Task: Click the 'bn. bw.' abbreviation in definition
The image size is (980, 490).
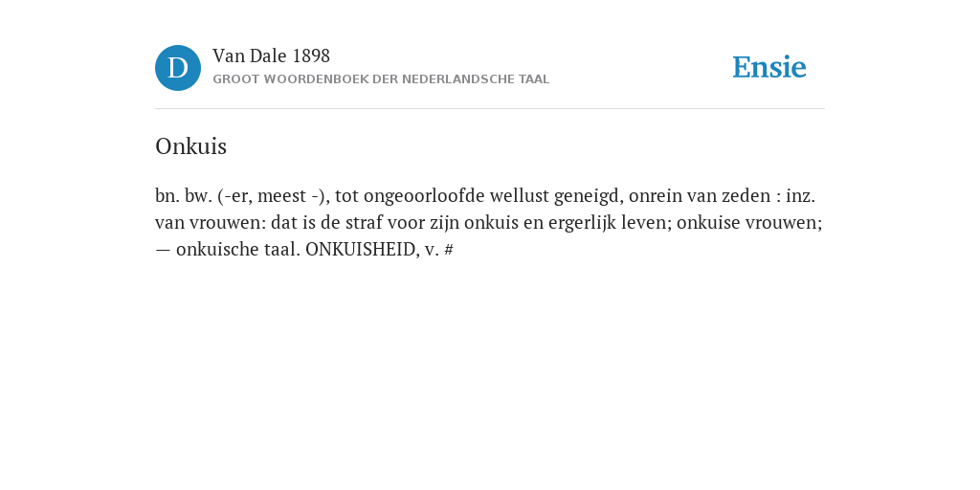Action: coord(184,195)
